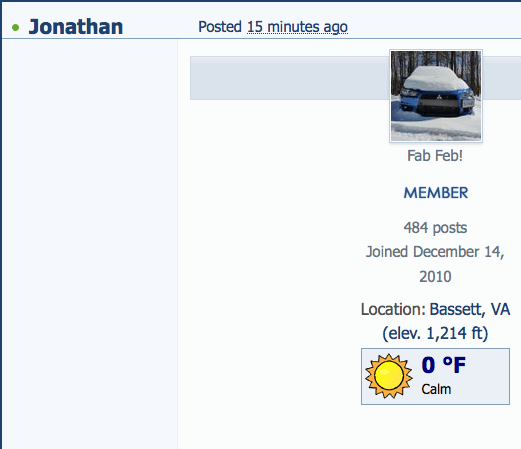Click the 'Posted' label in the header
521x449 pixels.
click(x=220, y=27)
